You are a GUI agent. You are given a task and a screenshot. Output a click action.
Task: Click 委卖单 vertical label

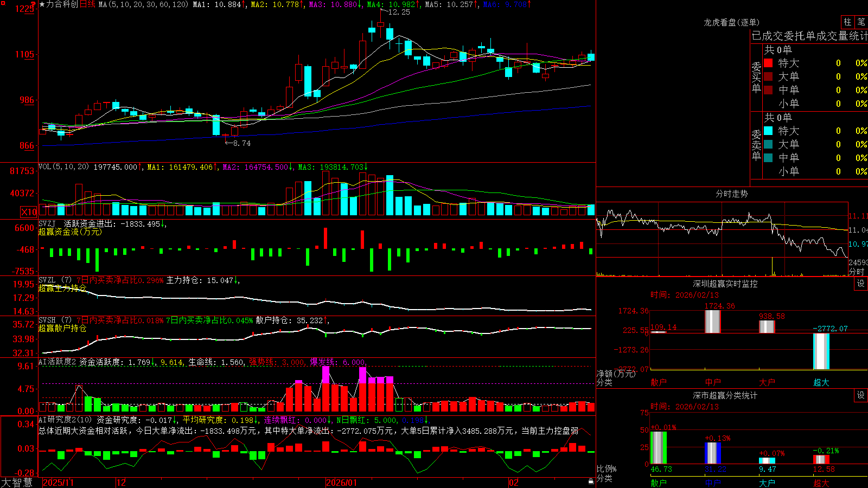tap(756, 145)
